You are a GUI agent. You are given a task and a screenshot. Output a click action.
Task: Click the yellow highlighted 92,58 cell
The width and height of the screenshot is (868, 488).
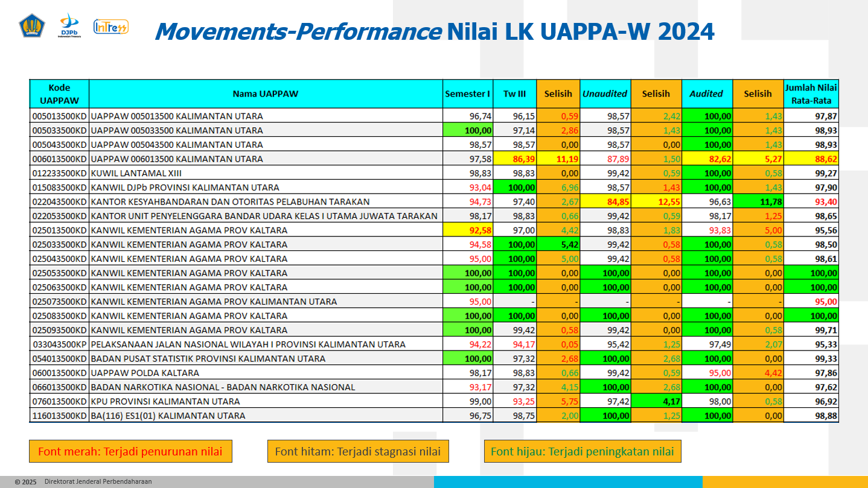point(468,230)
